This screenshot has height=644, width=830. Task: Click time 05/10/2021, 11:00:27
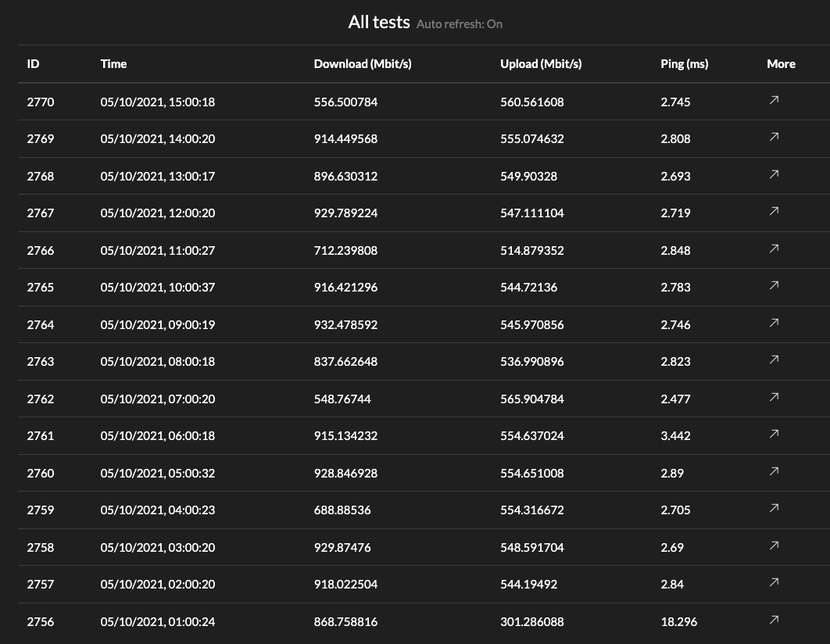point(158,250)
